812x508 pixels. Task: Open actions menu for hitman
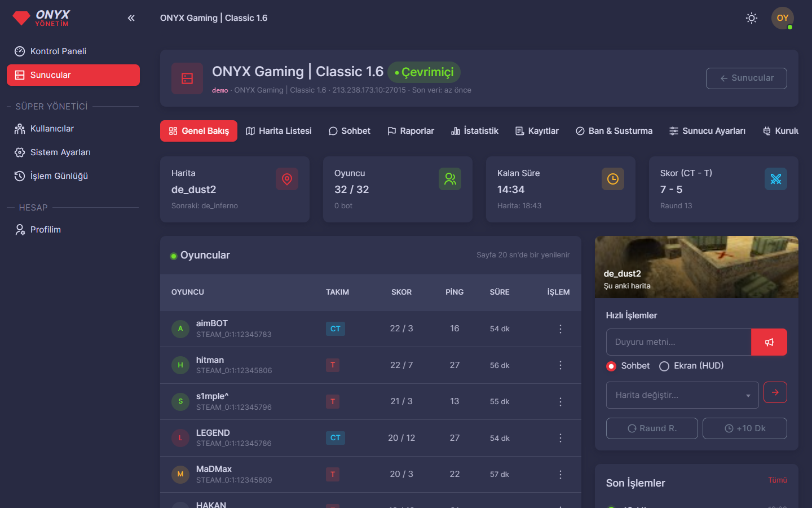(x=561, y=365)
